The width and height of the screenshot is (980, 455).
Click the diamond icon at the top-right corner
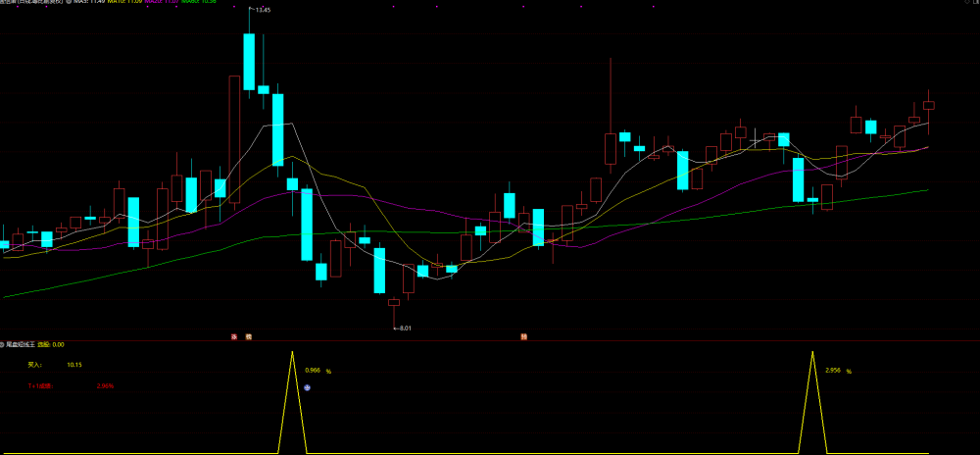point(967,3)
